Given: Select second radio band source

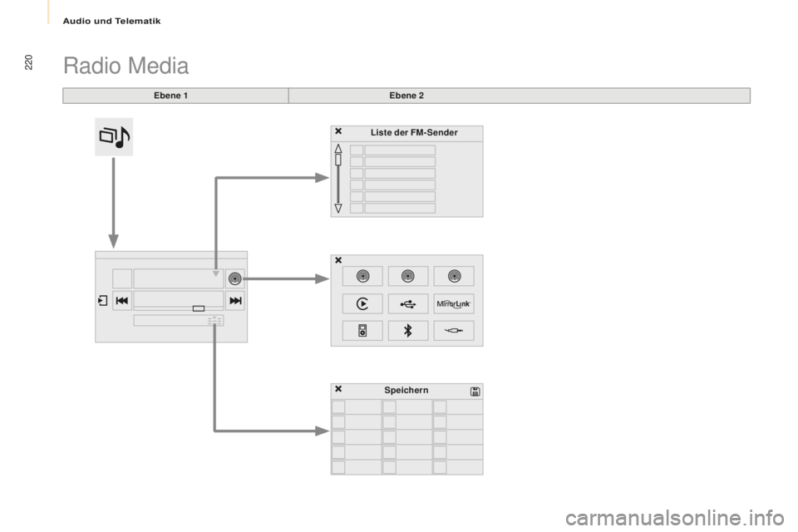Looking at the screenshot, I should pyautogui.click(x=407, y=276).
